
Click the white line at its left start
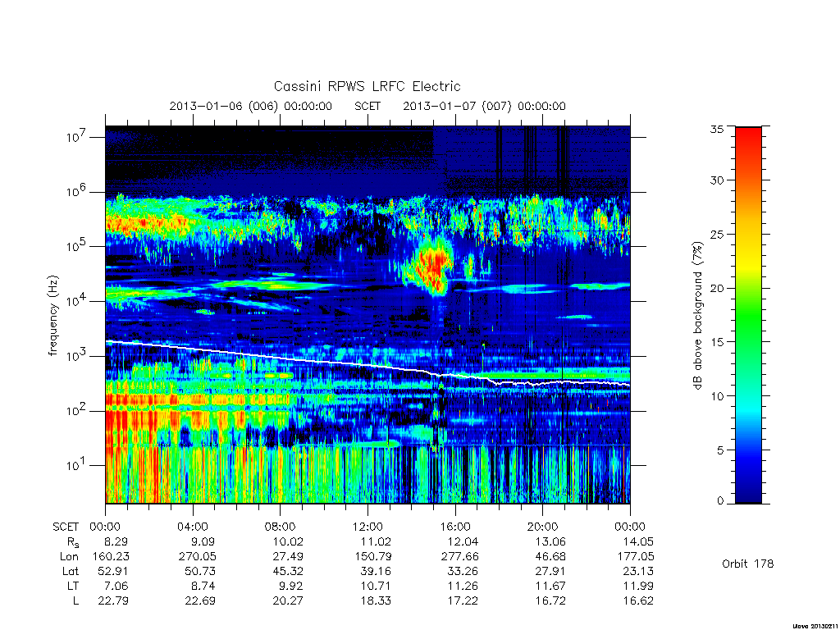coord(107,341)
